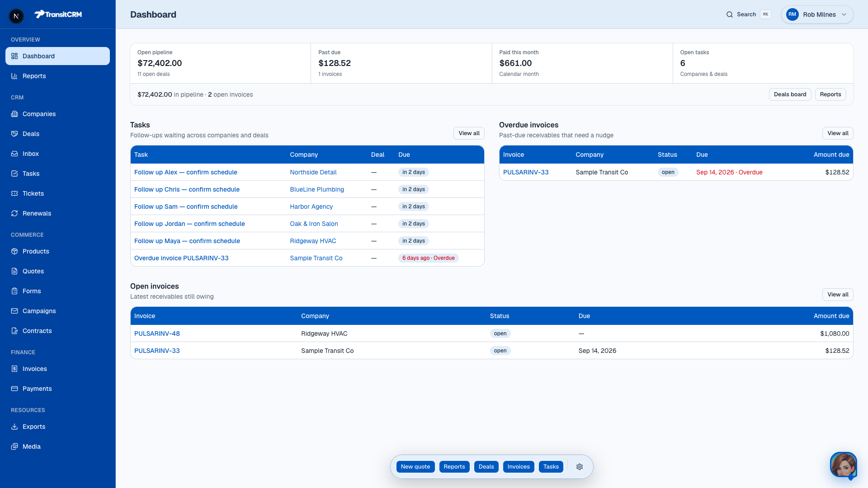This screenshot has height=488, width=868.
Task: Click the Invoices receipt icon in sidebar
Action: [14, 369]
